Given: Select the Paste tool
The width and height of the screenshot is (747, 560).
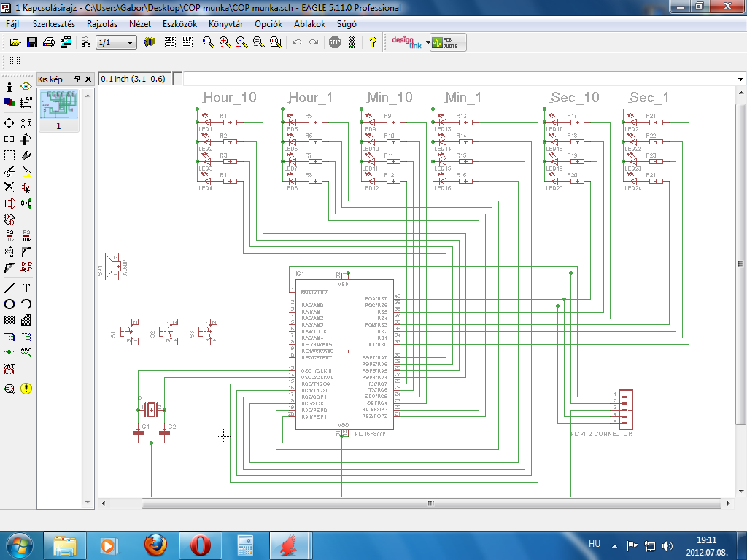Looking at the screenshot, I should point(26,171).
